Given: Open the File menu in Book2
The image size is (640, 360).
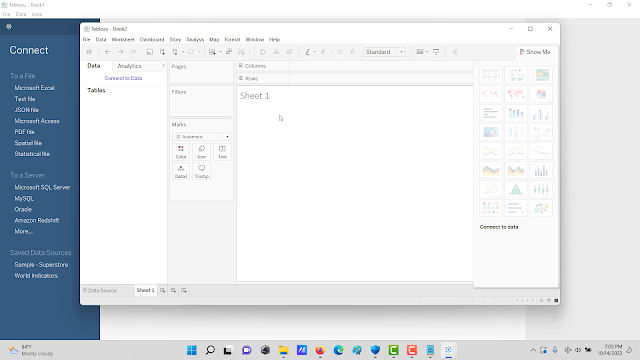Looking at the screenshot, I should coord(87,40).
